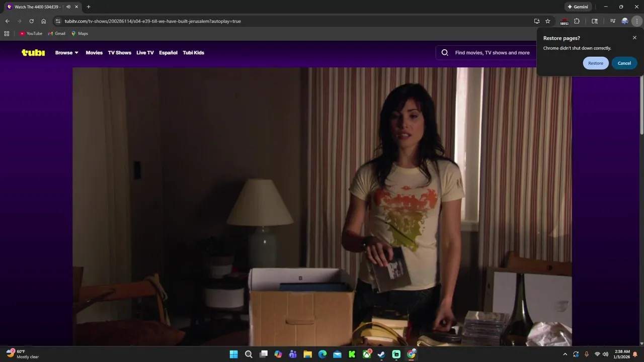Screen dimensions: 644x362
Task: Switch to Live TV
Action: click(145, 52)
